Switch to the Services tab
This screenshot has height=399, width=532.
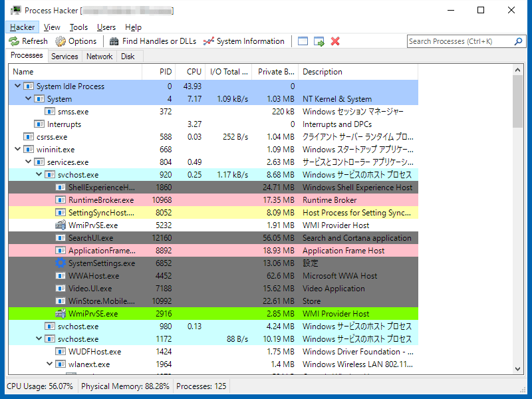point(65,57)
